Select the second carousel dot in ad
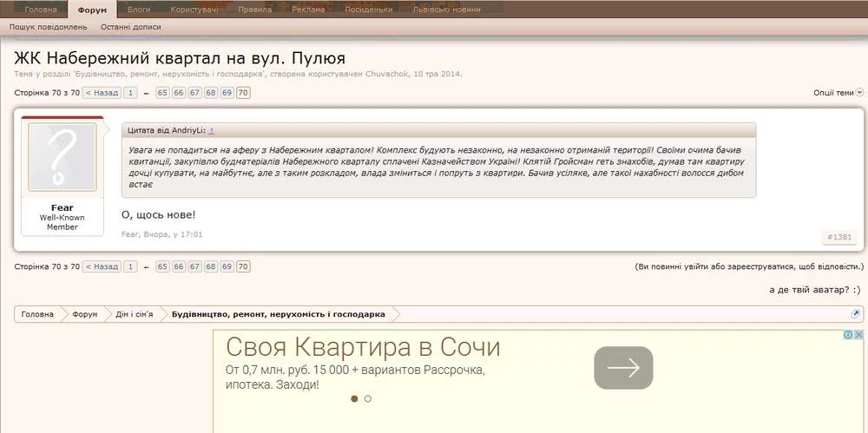 (x=368, y=399)
